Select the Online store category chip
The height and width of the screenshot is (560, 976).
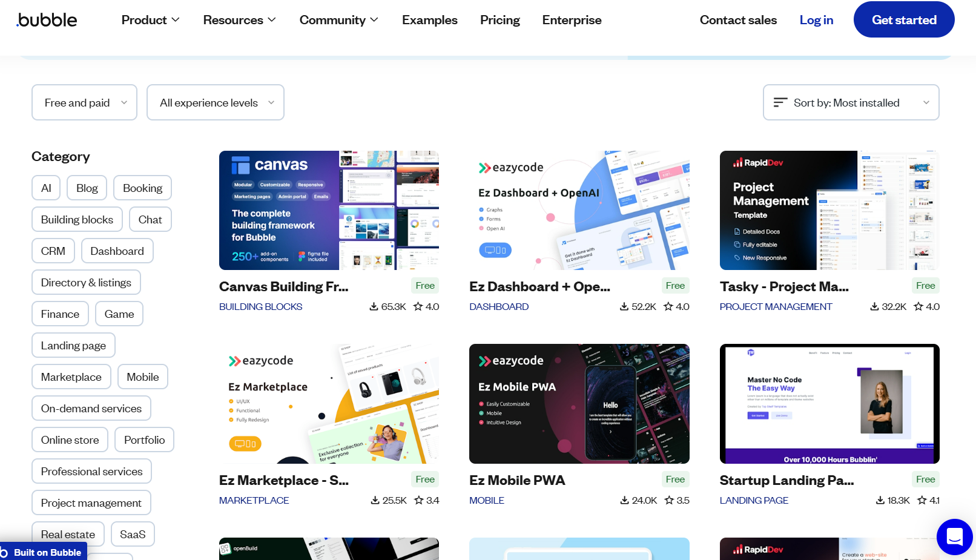[x=70, y=440]
